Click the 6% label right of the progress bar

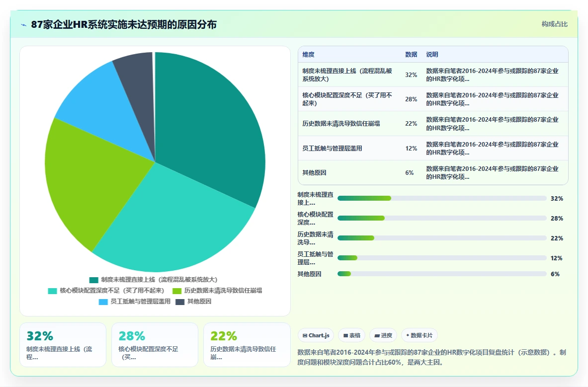click(x=555, y=274)
